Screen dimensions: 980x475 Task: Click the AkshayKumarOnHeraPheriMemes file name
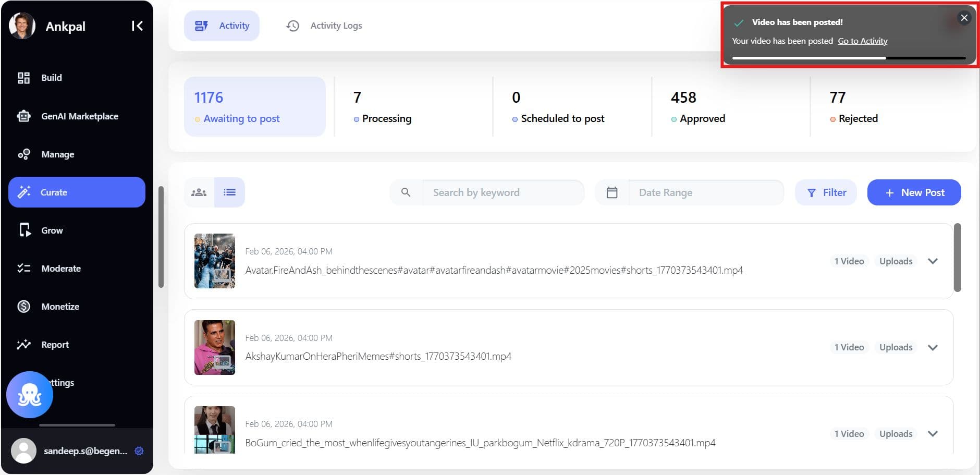tap(378, 356)
